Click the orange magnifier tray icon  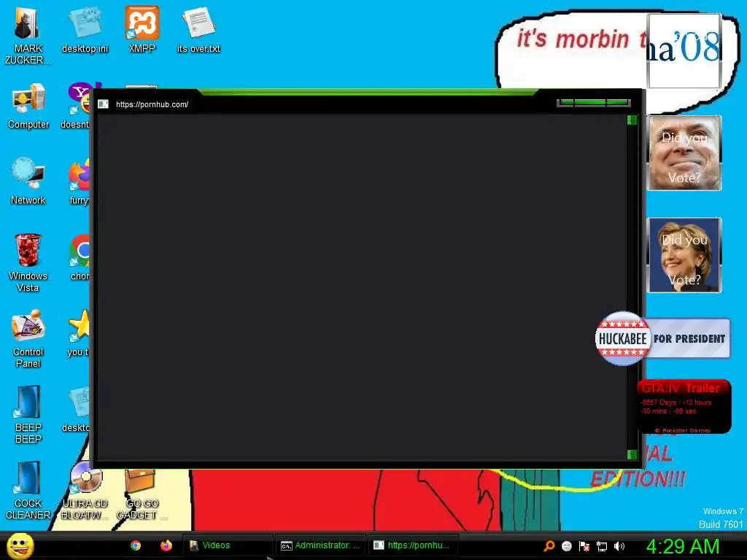pos(549,545)
